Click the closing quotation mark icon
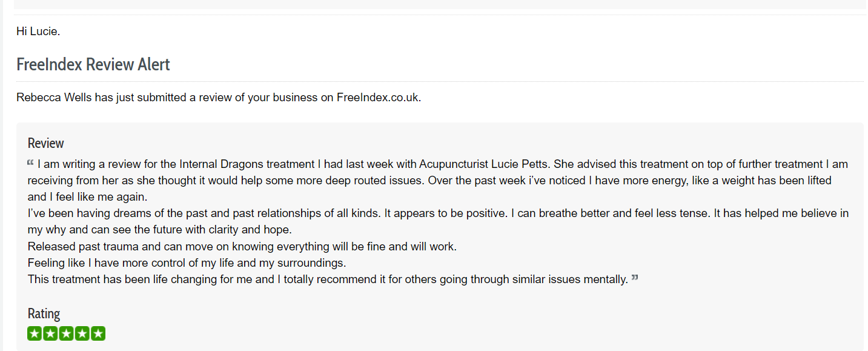Image resolution: width=868 pixels, height=351 pixels. click(x=635, y=278)
